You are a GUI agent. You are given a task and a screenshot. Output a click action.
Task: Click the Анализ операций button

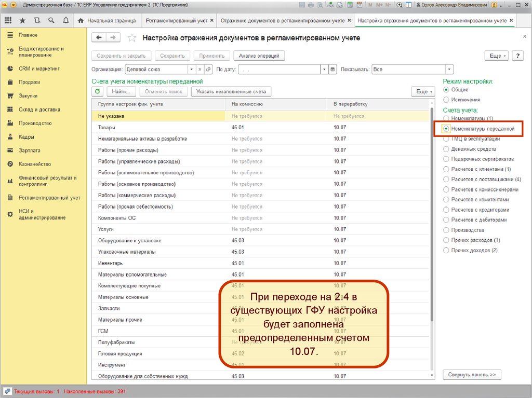(259, 56)
